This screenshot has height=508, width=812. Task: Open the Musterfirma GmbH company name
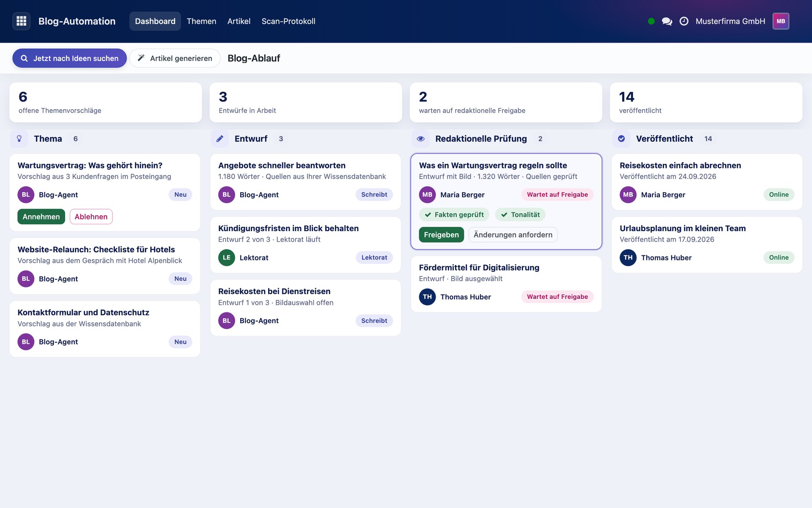tap(730, 21)
